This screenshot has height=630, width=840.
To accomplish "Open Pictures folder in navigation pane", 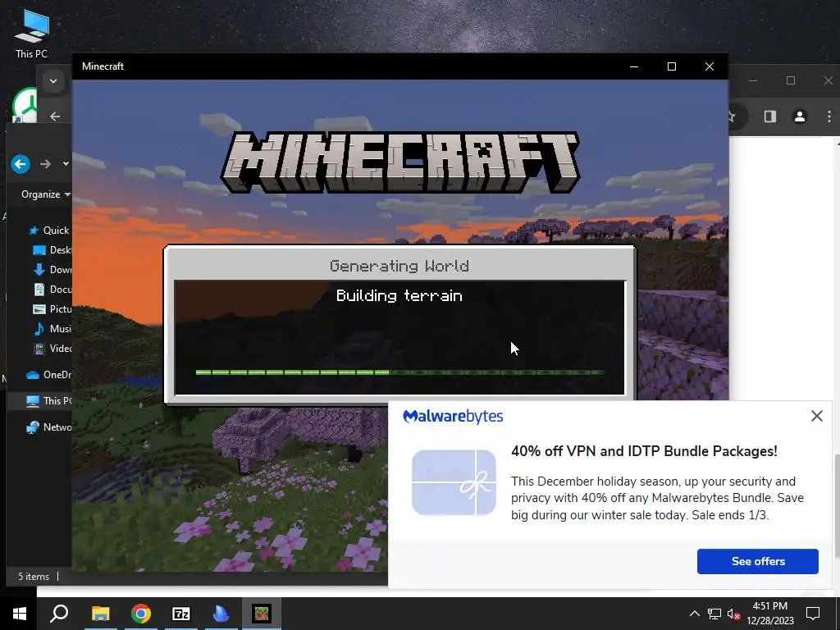I will (x=52, y=309).
